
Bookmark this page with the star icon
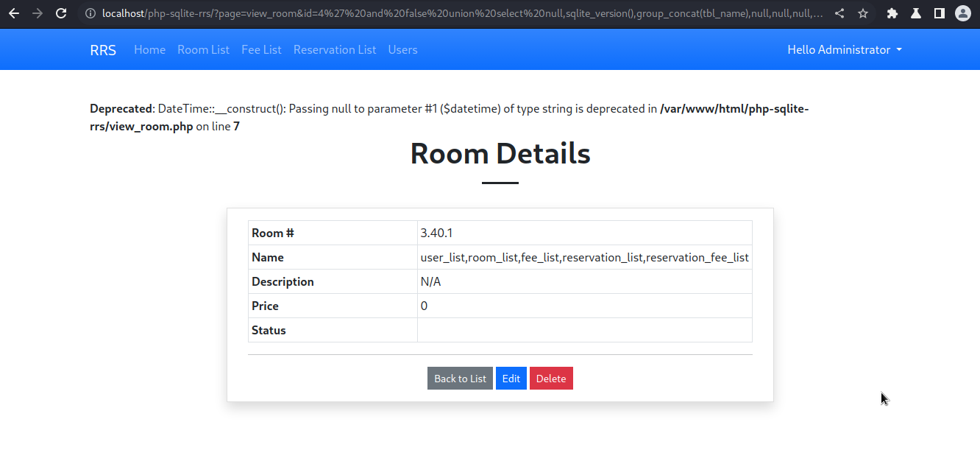pyautogui.click(x=863, y=13)
